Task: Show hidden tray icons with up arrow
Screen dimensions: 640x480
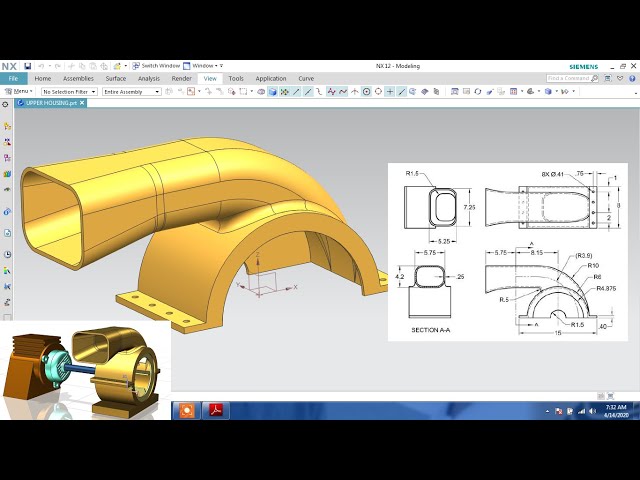Action: tap(547, 411)
